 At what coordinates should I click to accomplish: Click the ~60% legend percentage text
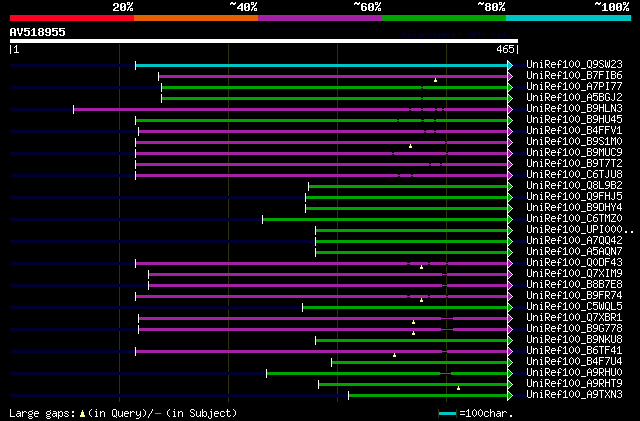(367, 7)
